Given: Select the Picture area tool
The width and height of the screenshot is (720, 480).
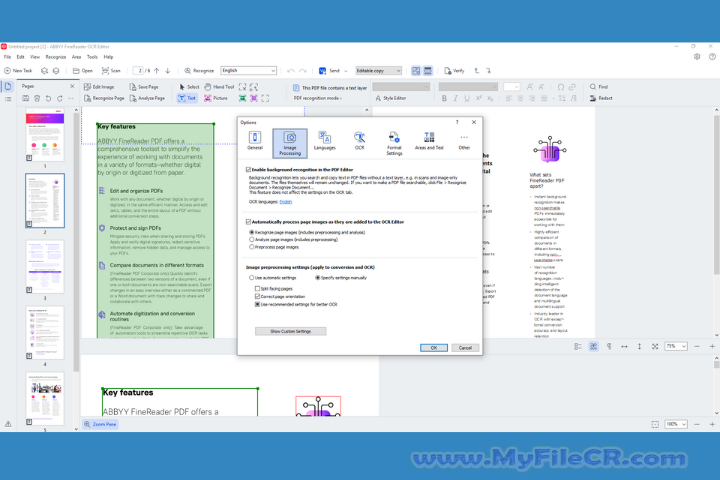Looking at the screenshot, I should [216, 98].
